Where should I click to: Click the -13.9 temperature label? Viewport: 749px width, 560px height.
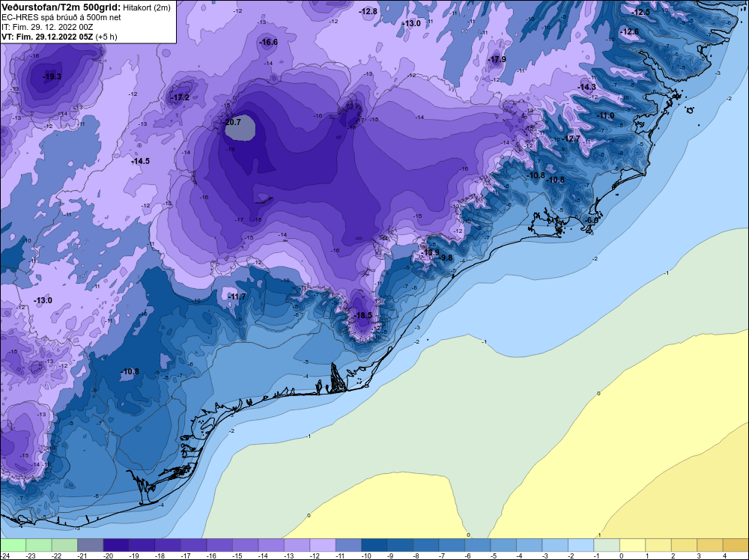tap(431, 252)
